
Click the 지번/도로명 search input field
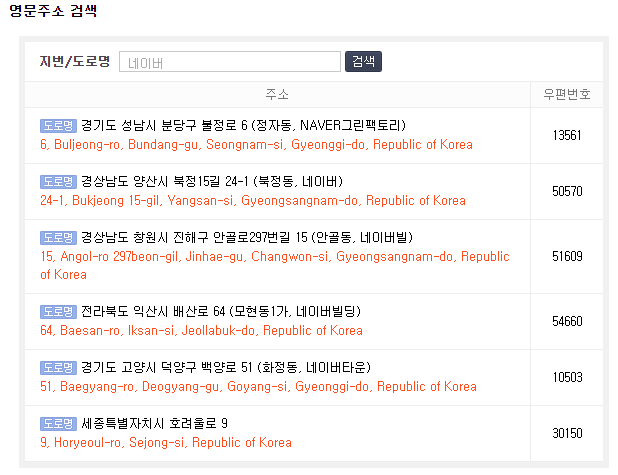click(230, 62)
